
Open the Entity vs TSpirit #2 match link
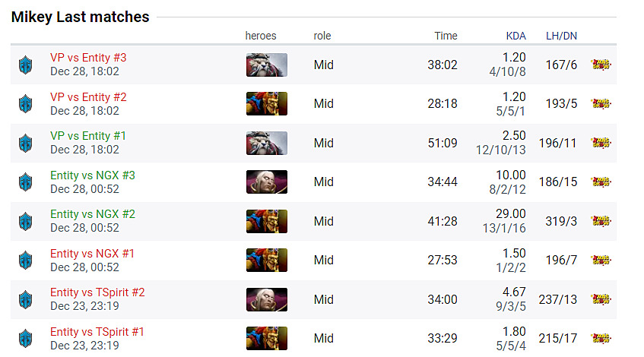coord(97,292)
